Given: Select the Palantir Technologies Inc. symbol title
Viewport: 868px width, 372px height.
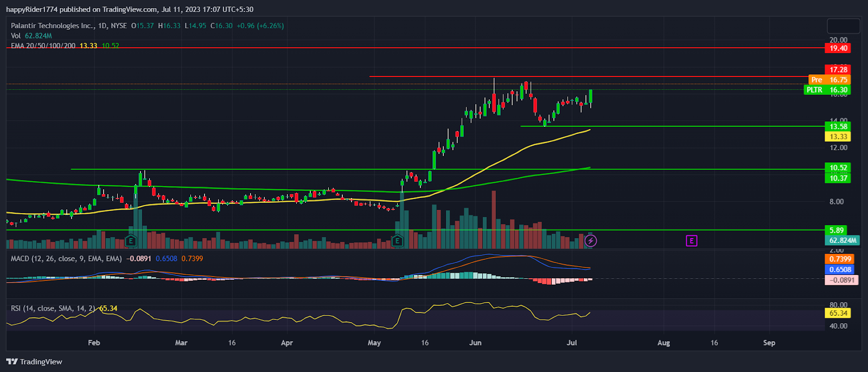Looking at the screenshot, I should click(53, 25).
